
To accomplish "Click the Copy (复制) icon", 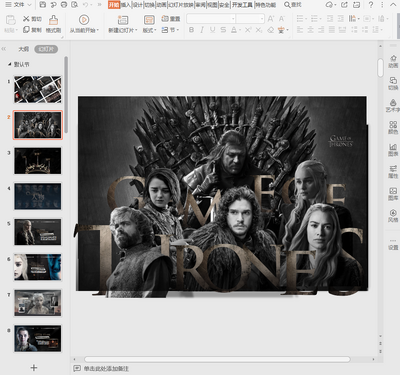I will pyautogui.click(x=26, y=30).
